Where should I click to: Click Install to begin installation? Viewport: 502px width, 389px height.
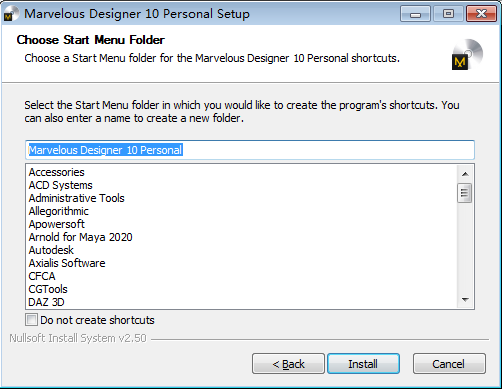point(363,364)
